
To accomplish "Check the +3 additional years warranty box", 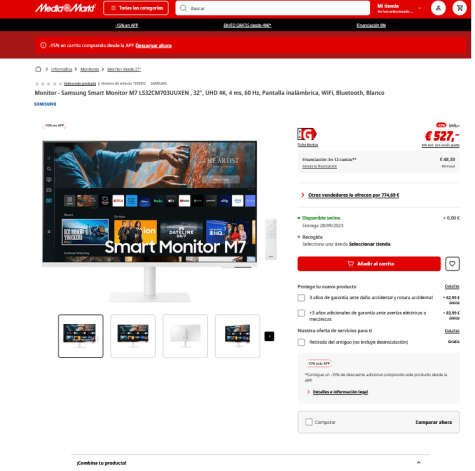I will click(x=301, y=313).
